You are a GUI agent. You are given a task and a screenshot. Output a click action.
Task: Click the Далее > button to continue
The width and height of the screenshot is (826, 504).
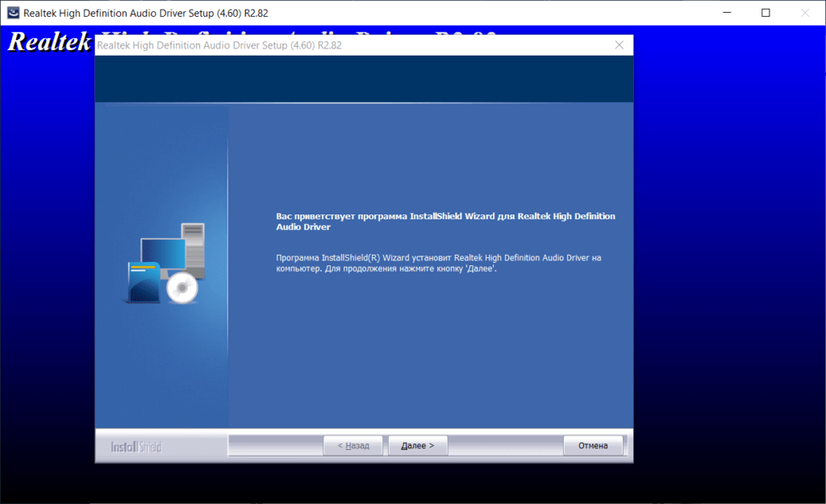(417, 445)
